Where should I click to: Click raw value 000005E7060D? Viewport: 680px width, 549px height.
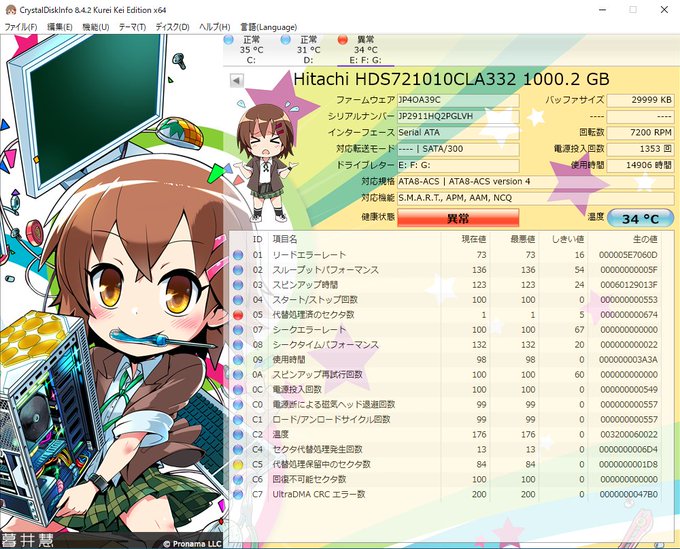(628, 255)
